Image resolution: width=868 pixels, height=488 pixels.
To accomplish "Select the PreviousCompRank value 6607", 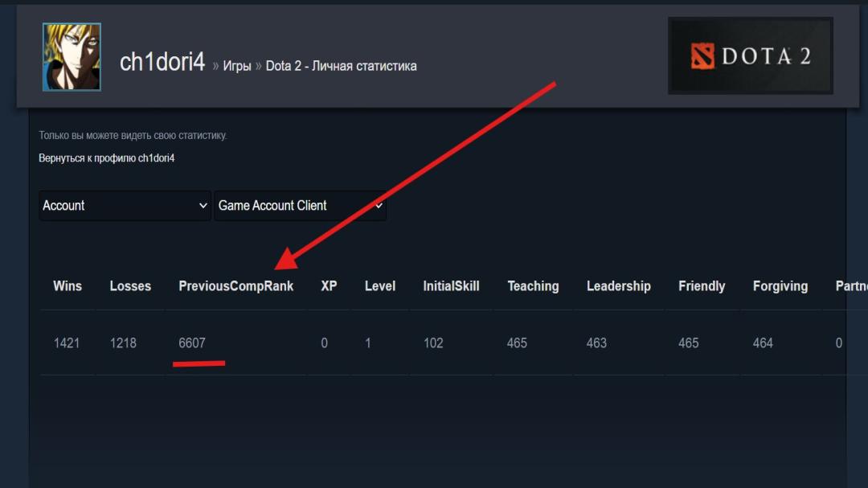I will 192,342.
